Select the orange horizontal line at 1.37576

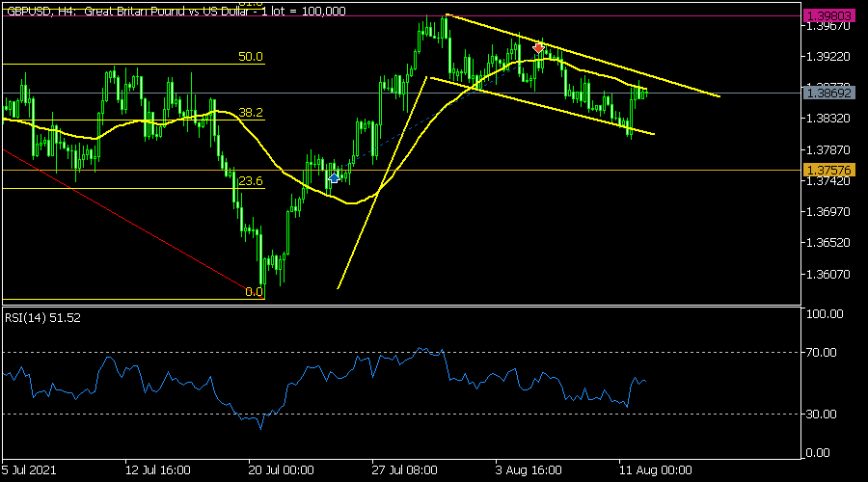click(x=401, y=170)
